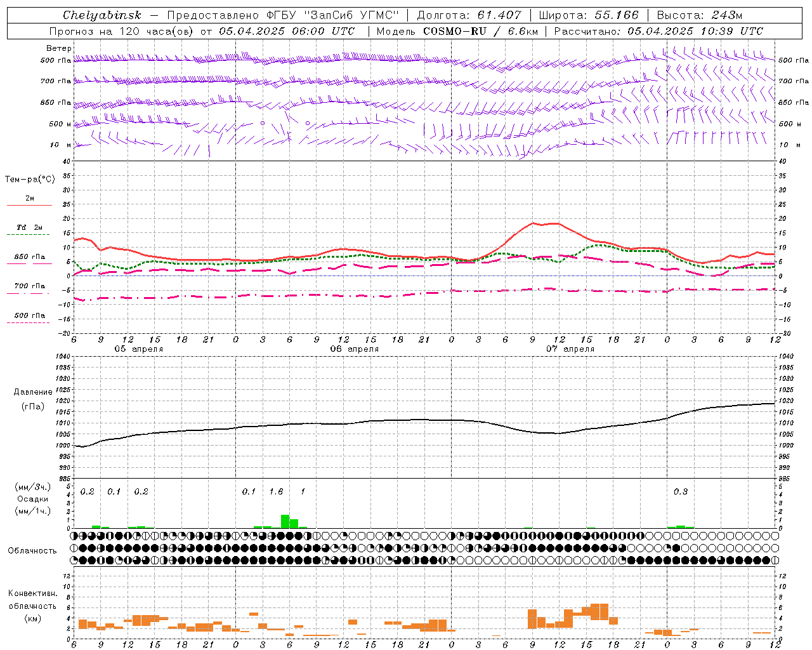Click the '05 апреля' date label
The image size is (812, 650).
[139, 349]
